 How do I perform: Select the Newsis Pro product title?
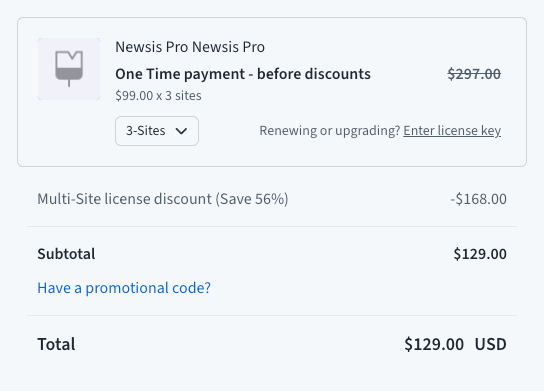click(190, 47)
